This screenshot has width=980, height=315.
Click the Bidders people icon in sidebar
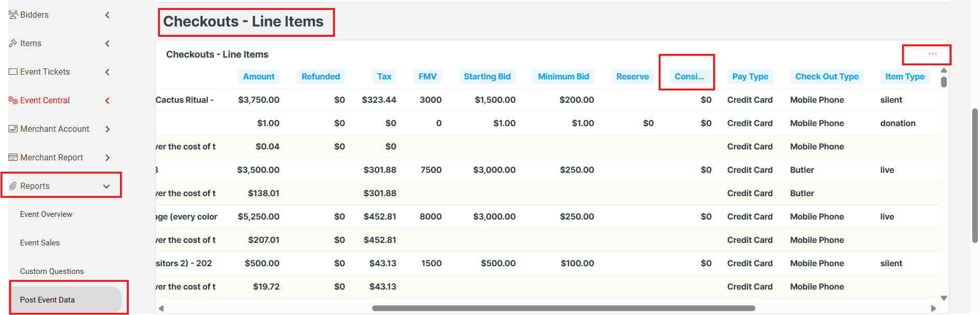coord(13,15)
